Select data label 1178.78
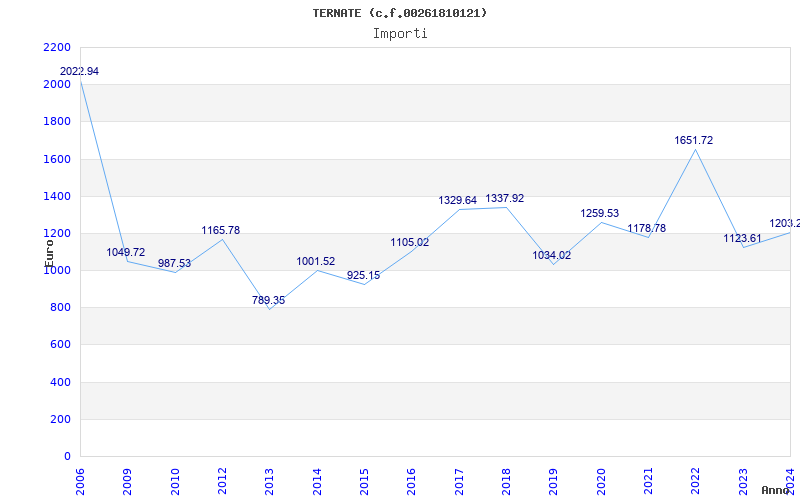 [646, 229]
